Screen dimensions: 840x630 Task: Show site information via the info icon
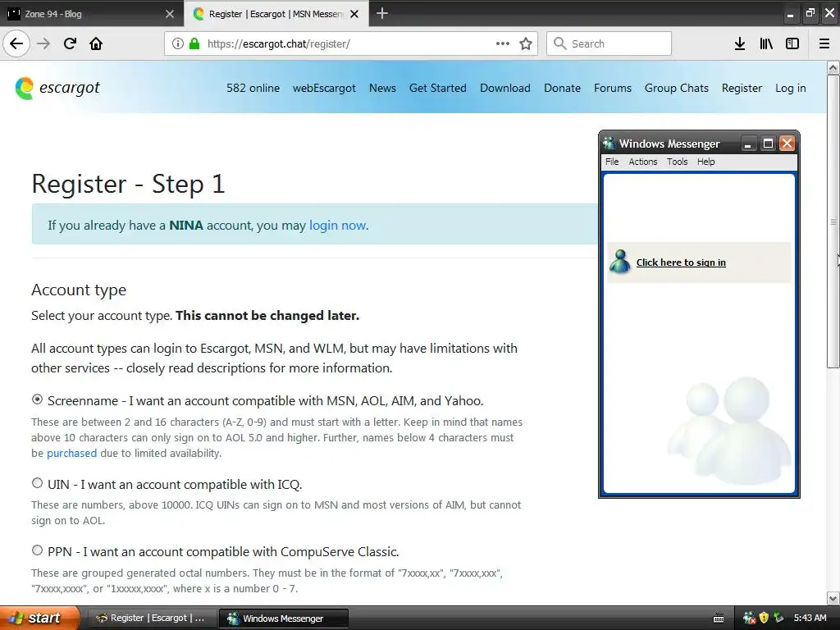(x=178, y=43)
